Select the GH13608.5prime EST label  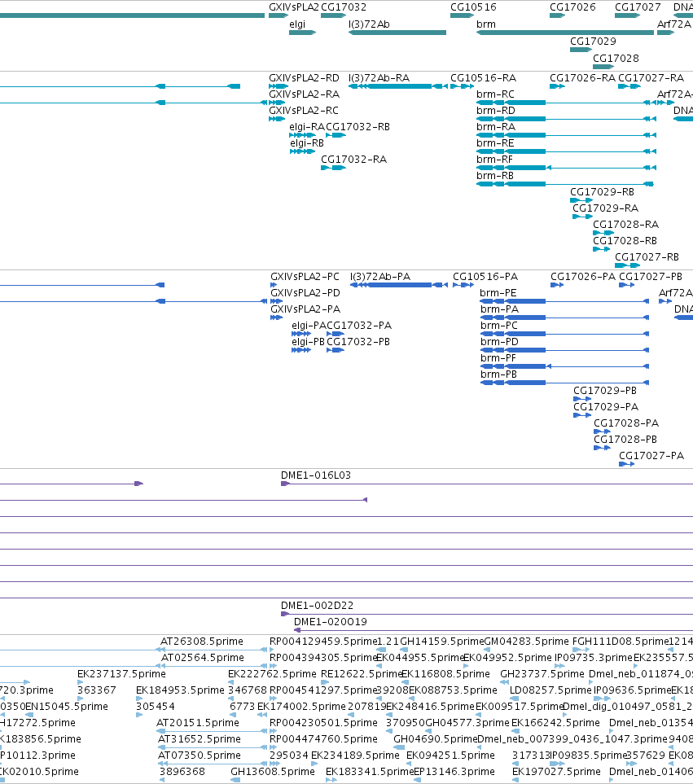[x=273, y=772]
